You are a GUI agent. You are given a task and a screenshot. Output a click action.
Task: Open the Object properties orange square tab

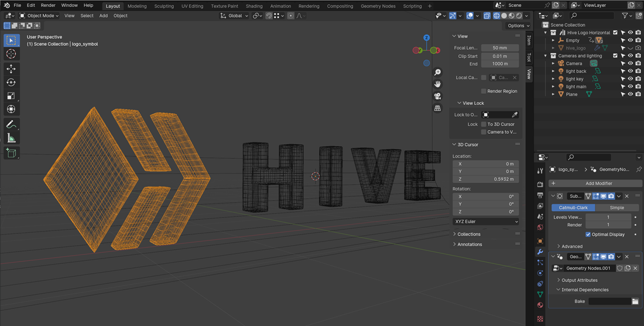tap(540, 241)
